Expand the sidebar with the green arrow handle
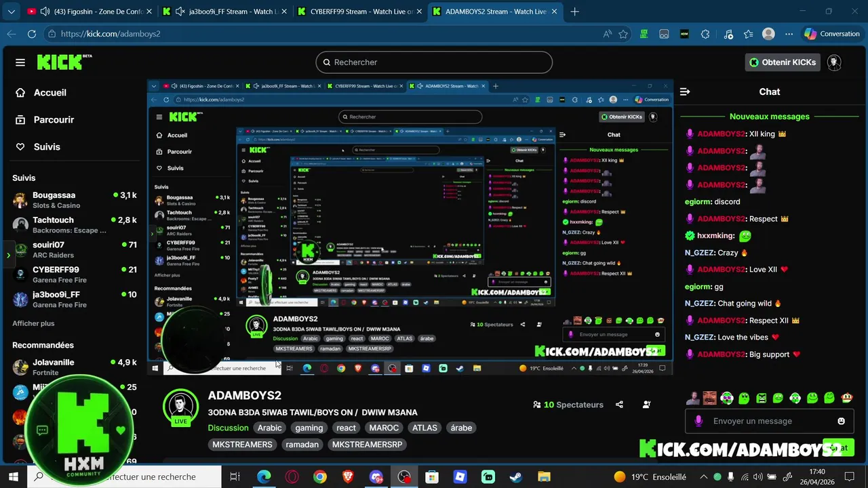Screen dimensions: 868x488 coord(7,256)
